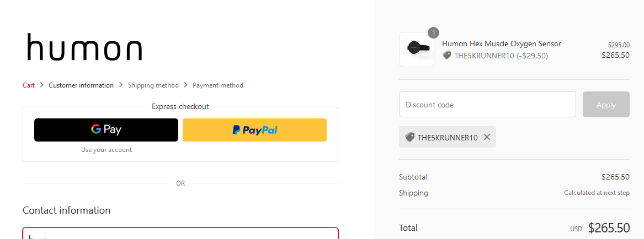This screenshot has width=644, height=239.
Task: Pay with the Google Pay button
Action: point(106,130)
